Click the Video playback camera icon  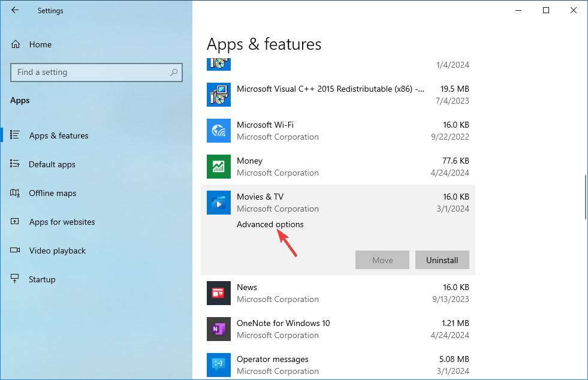tap(15, 250)
